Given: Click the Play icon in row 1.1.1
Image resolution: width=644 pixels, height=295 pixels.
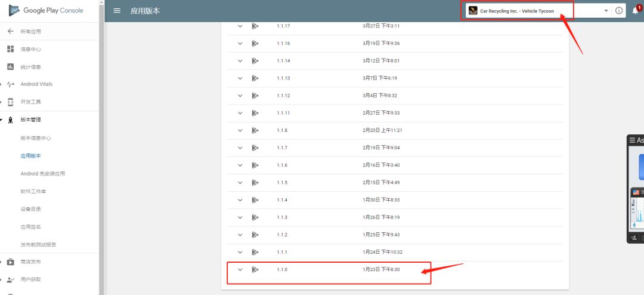Looking at the screenshot, I should coord(255,252).
